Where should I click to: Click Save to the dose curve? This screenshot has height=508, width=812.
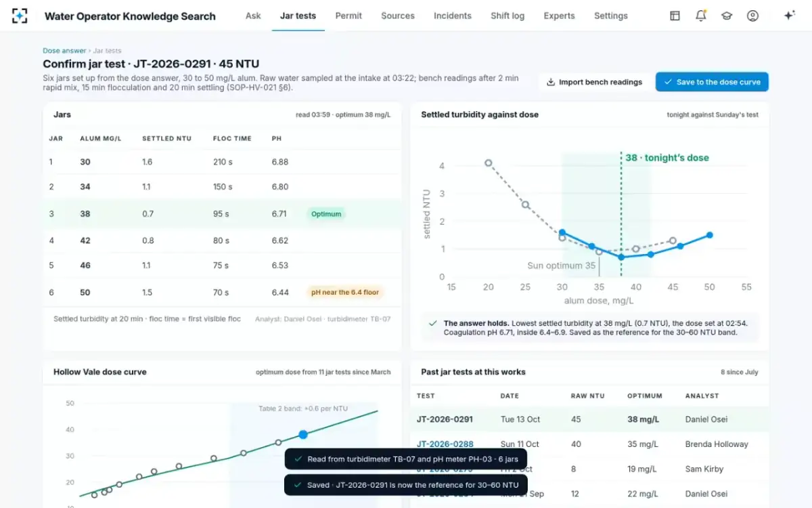coord(712,82)
